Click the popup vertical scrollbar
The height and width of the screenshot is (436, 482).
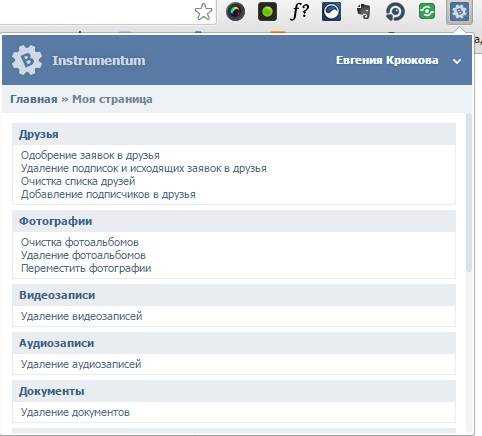tap(469, 192)
